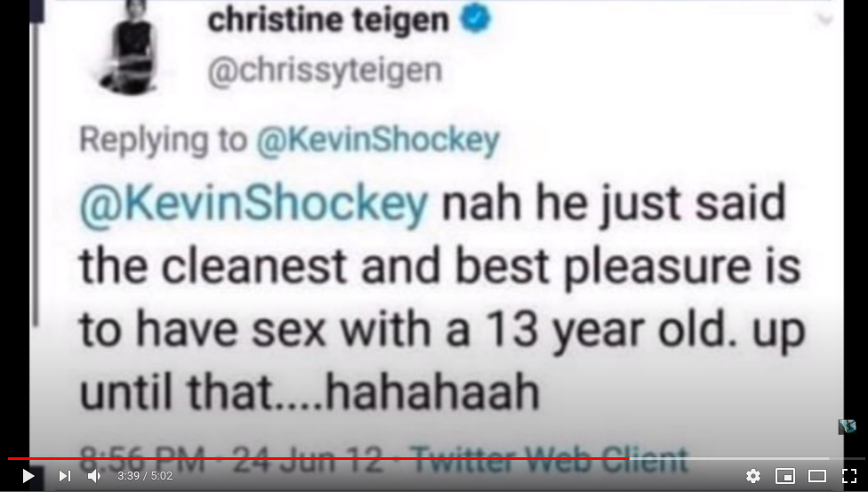Screen dimensions: 868x492
Task: Click the christine teigen display name
Action: [329, 20]
